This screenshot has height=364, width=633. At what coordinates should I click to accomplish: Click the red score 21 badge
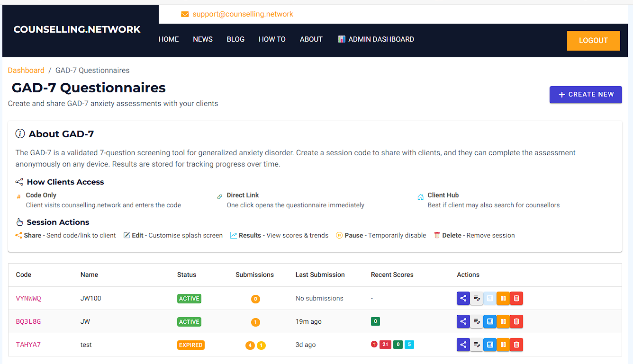[x=385, y=345]
